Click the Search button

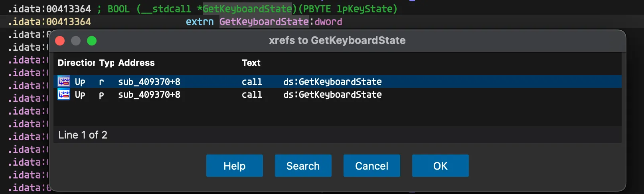pyautogui.click(x=303, y=166)
